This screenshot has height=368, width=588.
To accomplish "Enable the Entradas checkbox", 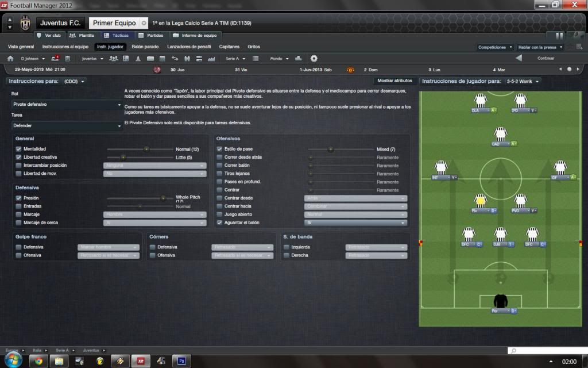I will point(18,206).
